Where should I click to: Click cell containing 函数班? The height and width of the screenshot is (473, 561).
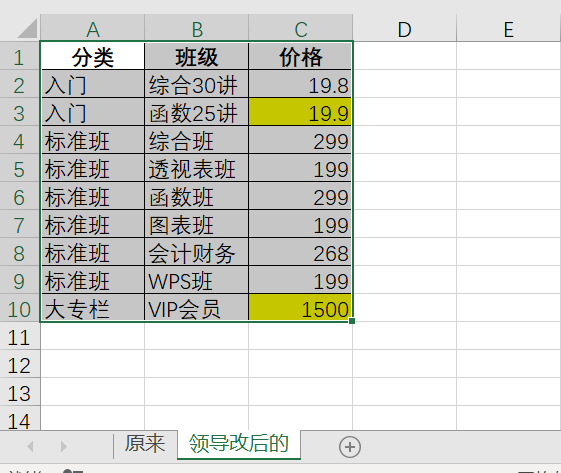[197, 196]
